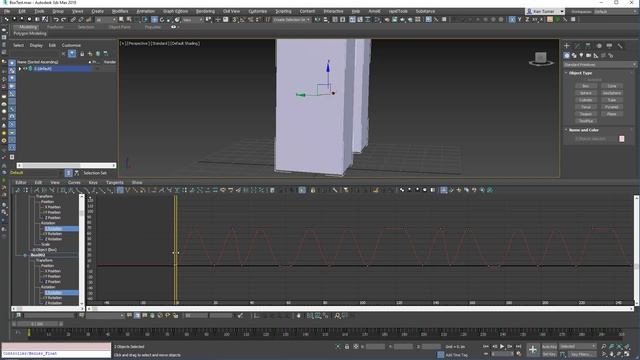Toggle the Snaps (3D) toggle
640x360 pixels.
235,19
